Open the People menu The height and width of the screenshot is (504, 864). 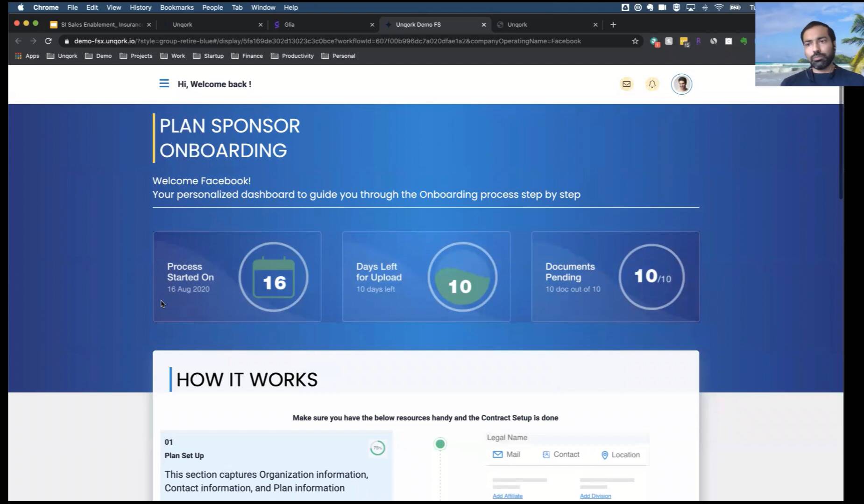click(212, 7)
